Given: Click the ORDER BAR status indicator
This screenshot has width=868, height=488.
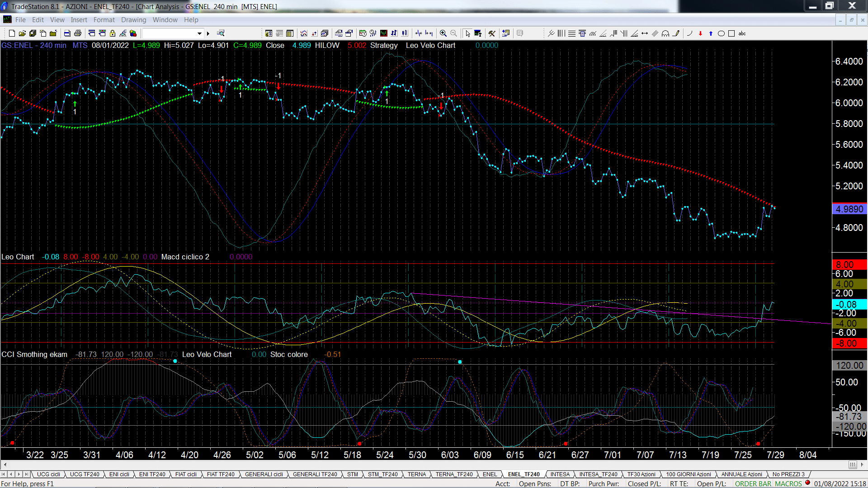Looking at the screenshot, I should tap(753, 483).
